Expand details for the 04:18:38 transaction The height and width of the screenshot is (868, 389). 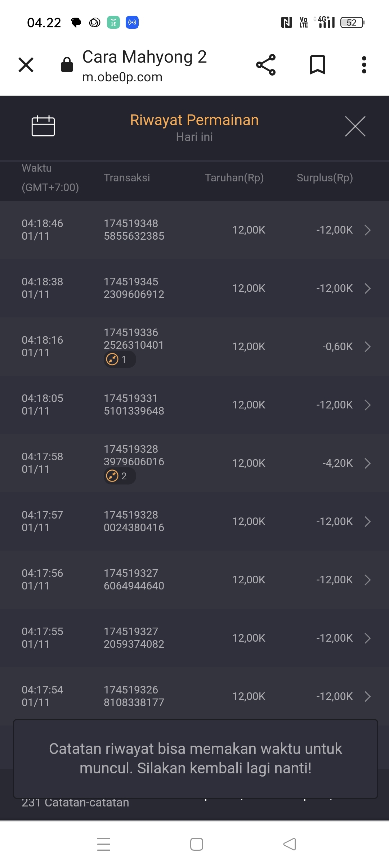click(367, 288)
